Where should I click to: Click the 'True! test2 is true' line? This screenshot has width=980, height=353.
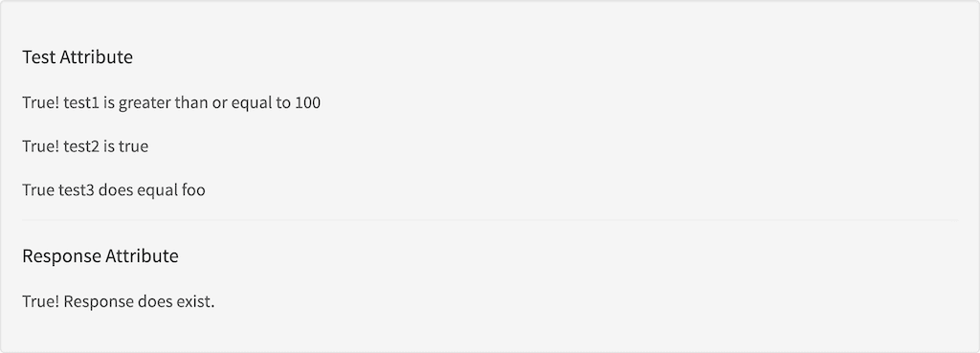[85, 146]
